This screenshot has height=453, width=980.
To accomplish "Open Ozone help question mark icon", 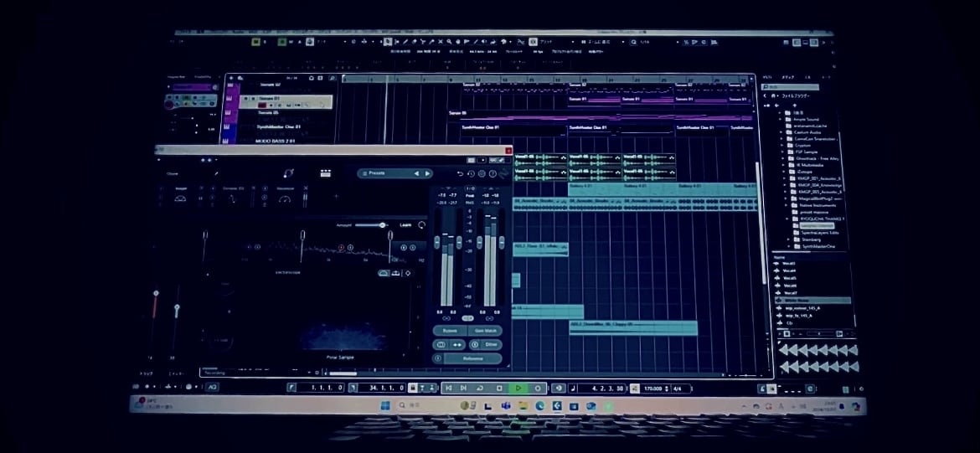I will tap(493, 173).
